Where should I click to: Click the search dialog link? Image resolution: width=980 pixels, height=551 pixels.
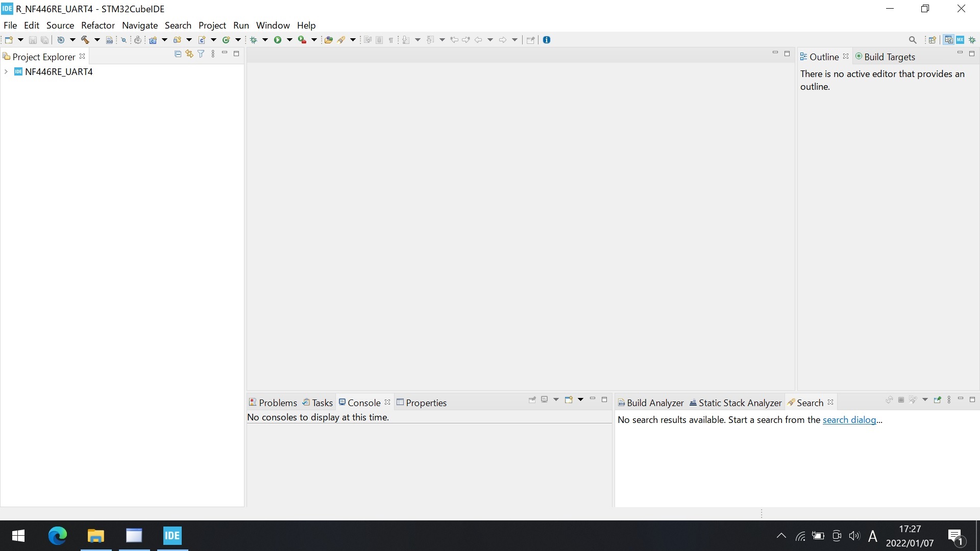(849, 420)
